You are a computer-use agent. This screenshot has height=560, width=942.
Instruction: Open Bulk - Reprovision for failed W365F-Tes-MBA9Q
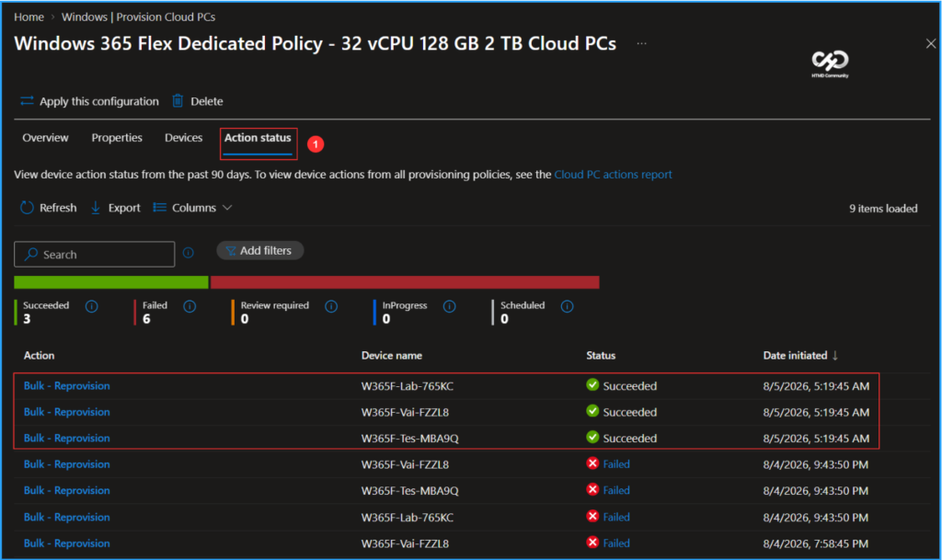66,490
